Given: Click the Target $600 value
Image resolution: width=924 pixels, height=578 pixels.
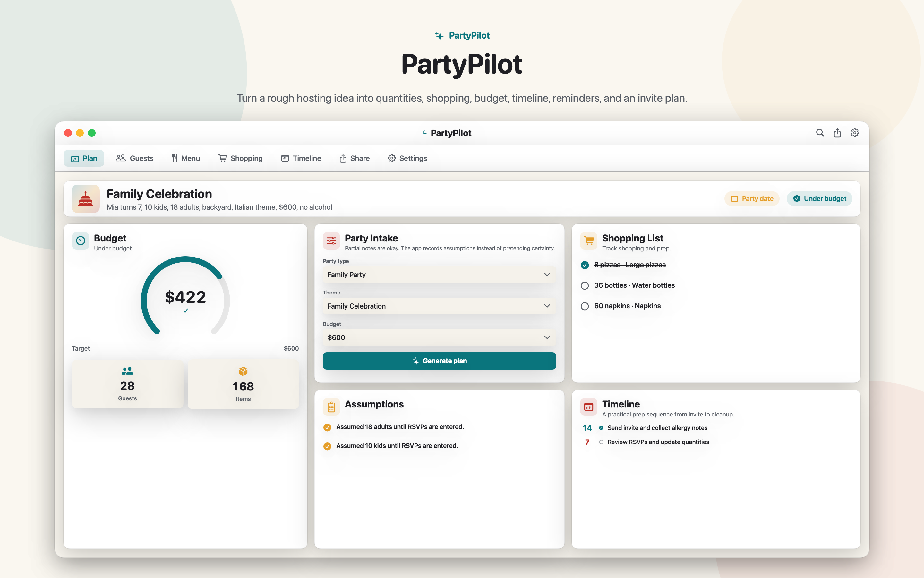Looking at the screenshot, I should pos(291,349).
